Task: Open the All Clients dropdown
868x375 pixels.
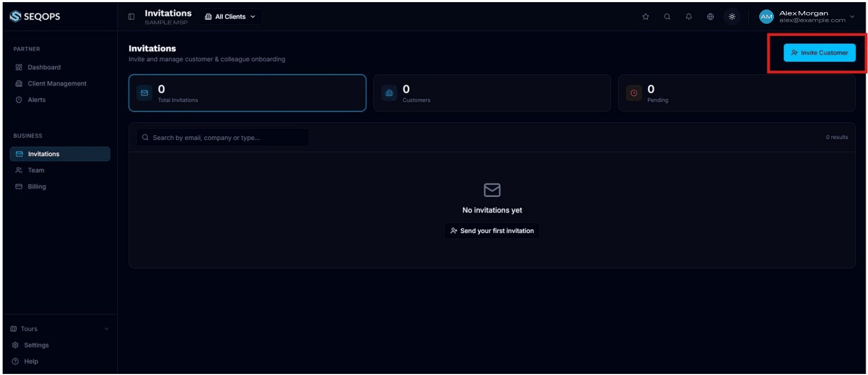Action: (x=230, y=17)
